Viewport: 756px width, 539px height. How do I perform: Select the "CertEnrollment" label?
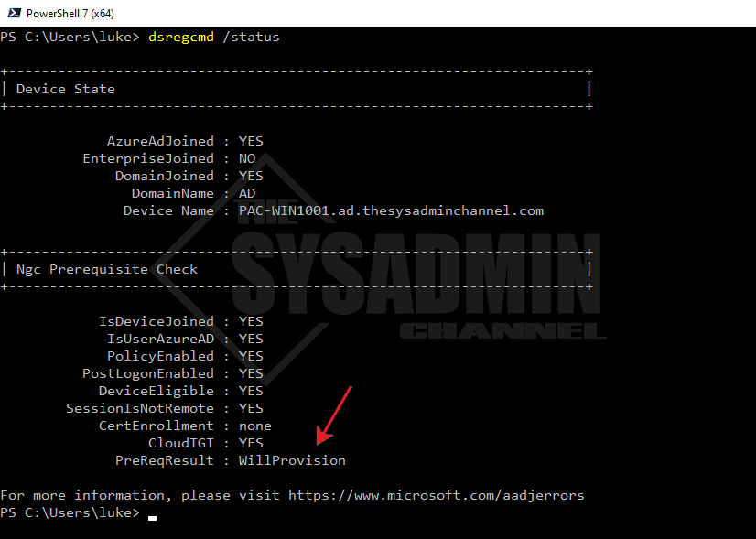coord(157,426)
